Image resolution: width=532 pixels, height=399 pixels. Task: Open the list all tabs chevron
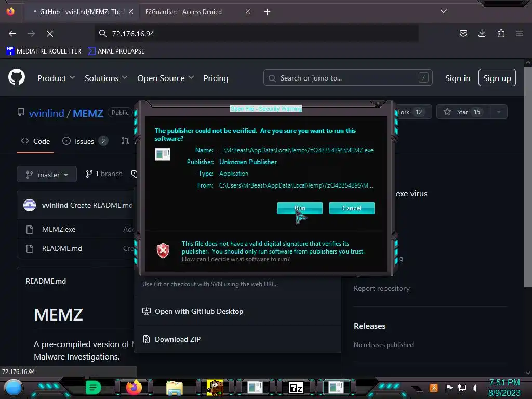[x=444, y=11]
